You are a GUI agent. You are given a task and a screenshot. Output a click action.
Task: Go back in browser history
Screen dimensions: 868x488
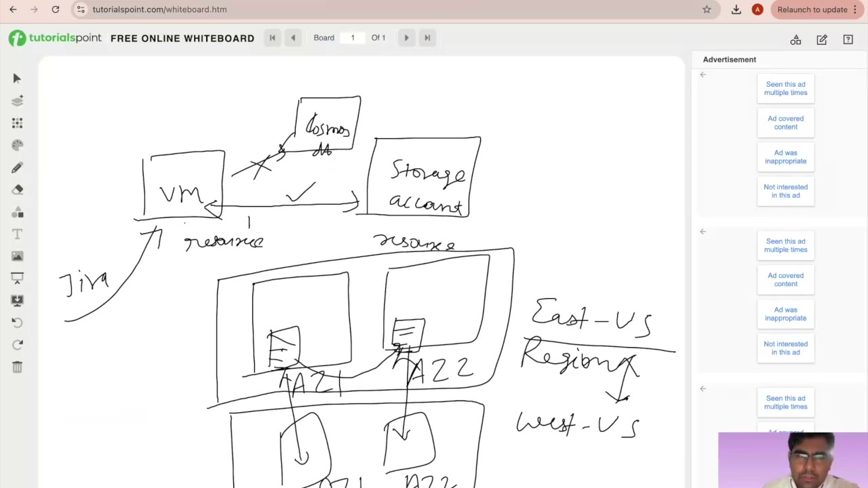click(x=13, y=9)
